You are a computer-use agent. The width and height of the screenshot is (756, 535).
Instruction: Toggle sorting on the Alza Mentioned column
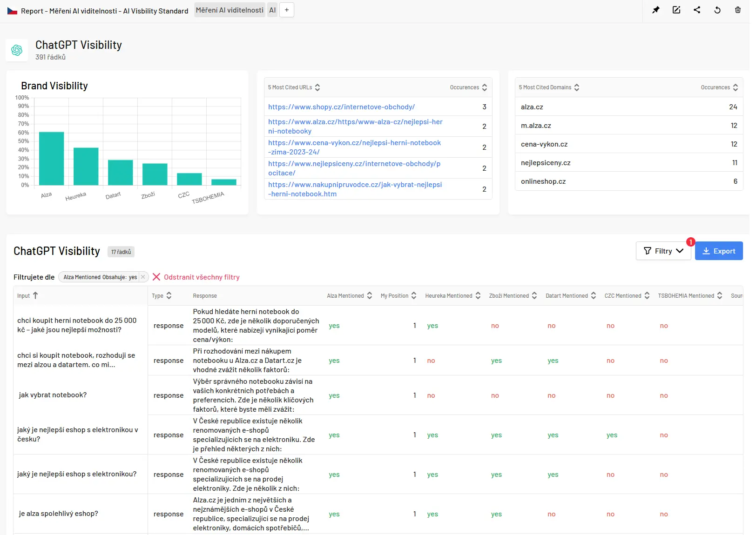[x=369, y=295]
